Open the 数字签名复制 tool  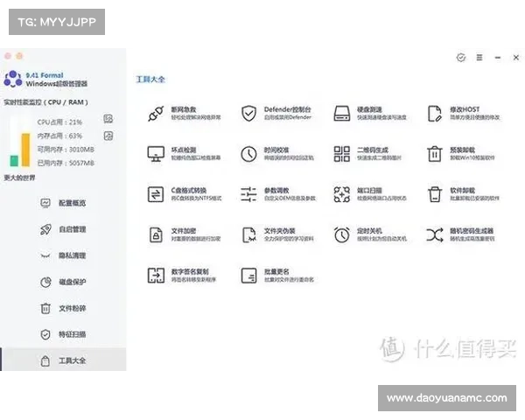(182, 276)
